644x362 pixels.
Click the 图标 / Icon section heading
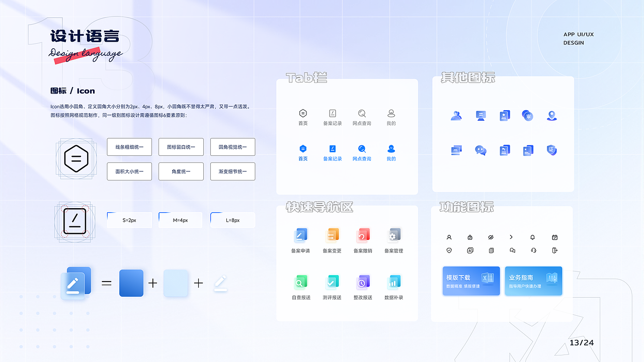72,91
